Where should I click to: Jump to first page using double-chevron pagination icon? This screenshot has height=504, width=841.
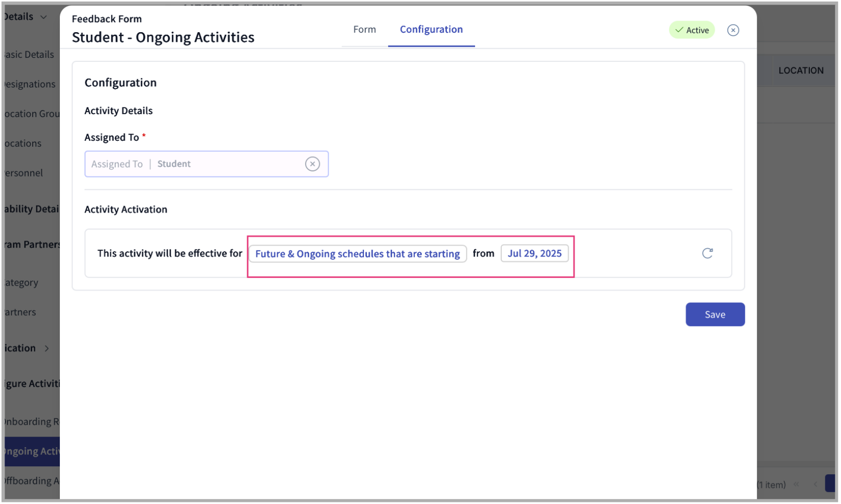tap(797, 484)
